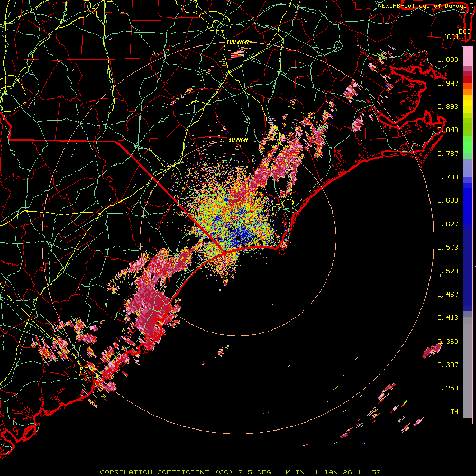Click the 0.520 scale label
Screen dimensions: 476x476
pyautogui.click(x=448, y=271)
